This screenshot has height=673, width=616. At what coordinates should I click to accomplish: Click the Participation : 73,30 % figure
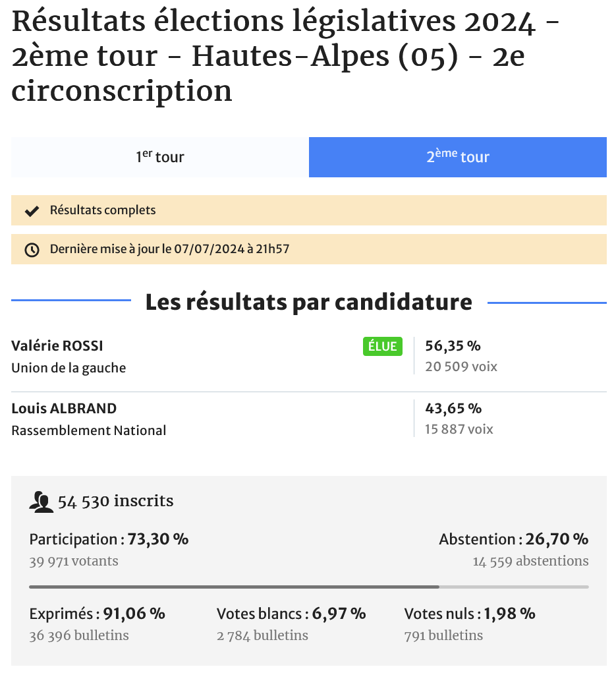click(x=109, y=539)
